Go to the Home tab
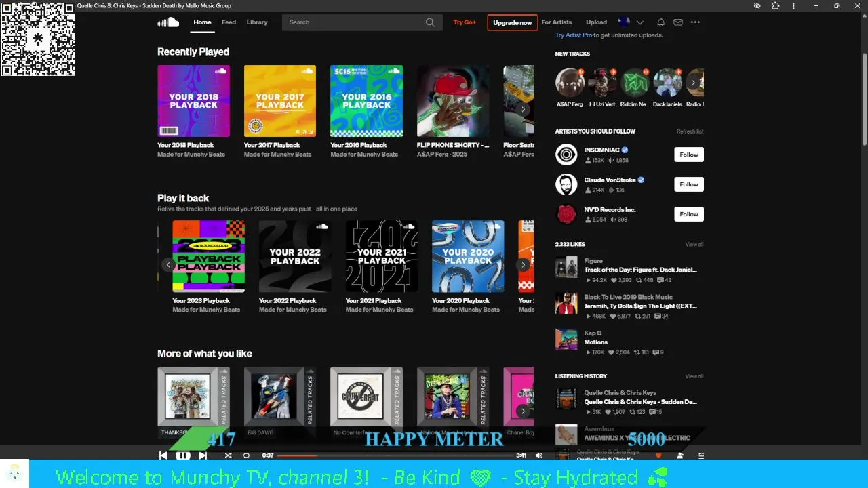 click(x=202, y=22)
